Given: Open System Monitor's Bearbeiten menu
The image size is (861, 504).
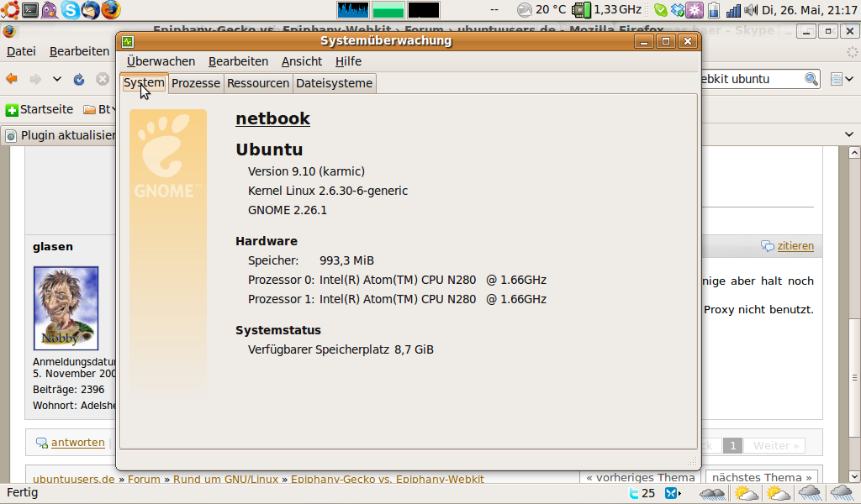Looking at the screenshot, I should (x=238, y=61).
